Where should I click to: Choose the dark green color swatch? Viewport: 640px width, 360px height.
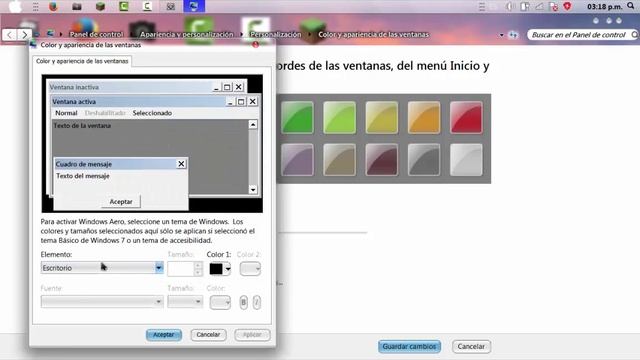tap(297, 118)
